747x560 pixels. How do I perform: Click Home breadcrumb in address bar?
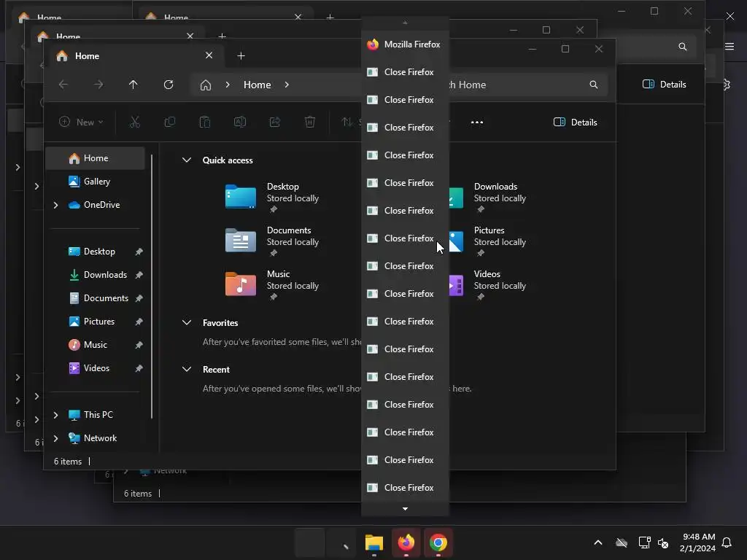(258, 85)
